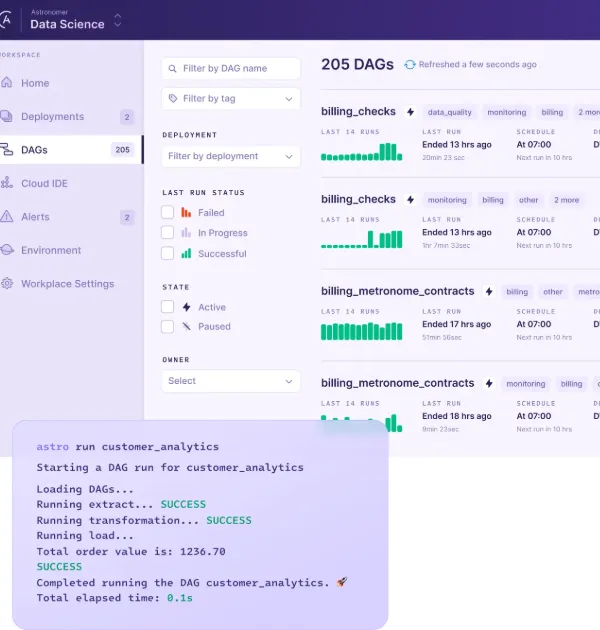The width and height of the screenshot is (600, 630).
Task: Click the tag icon in tag filter
Action: (173, 98)
